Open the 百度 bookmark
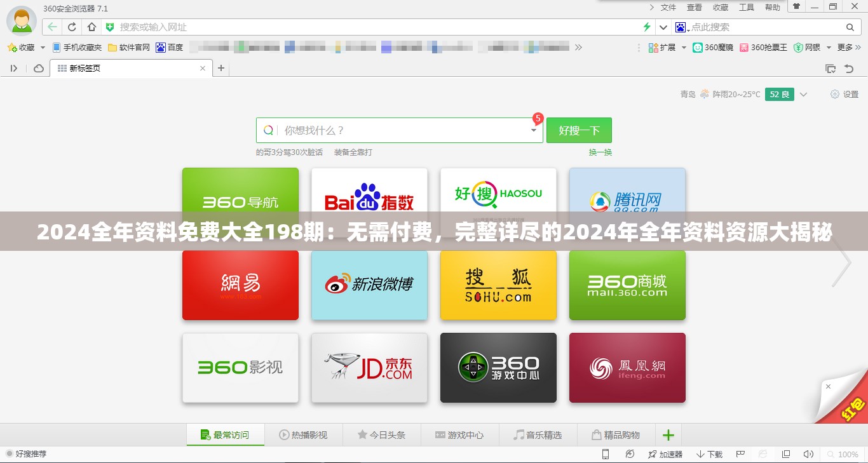 pos(170,47)
